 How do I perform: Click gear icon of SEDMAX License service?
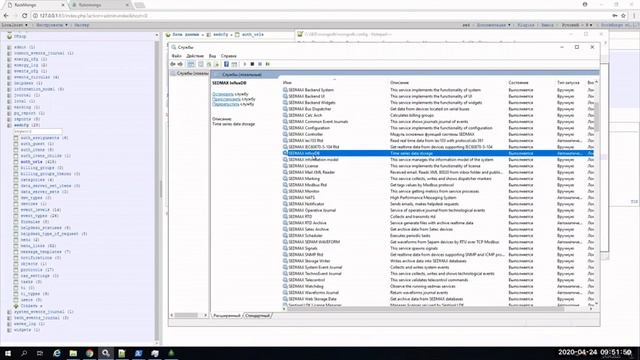[285, 166]
